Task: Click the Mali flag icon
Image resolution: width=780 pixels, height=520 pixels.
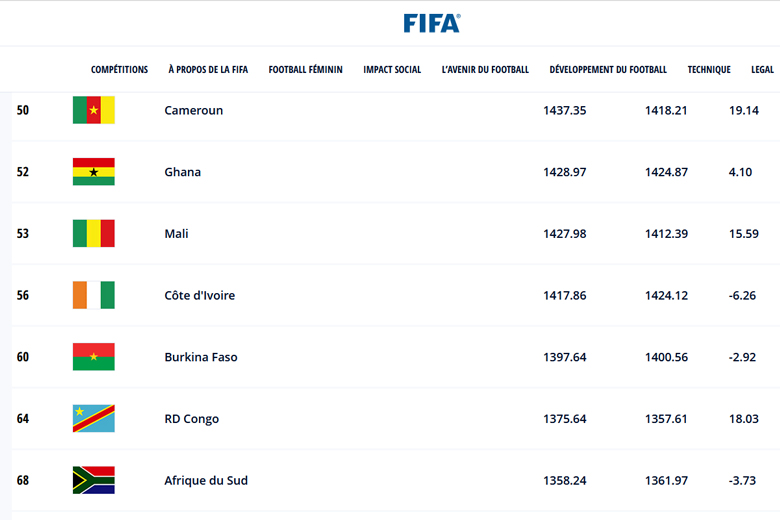Action: tap(94, 233)
